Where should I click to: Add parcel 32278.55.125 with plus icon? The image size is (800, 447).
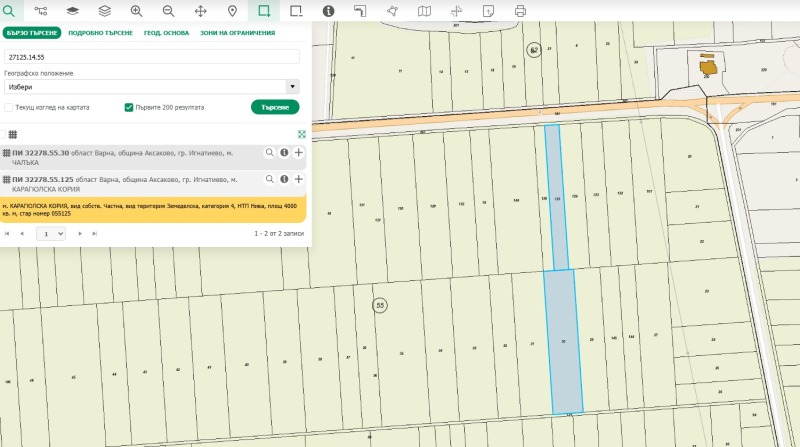pyautogui.click(x=298, y=180)
